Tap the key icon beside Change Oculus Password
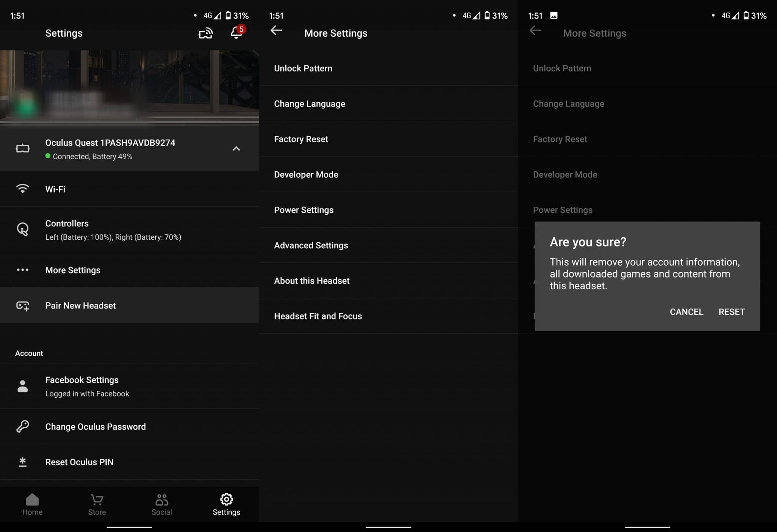 click(x=22, y=426)
